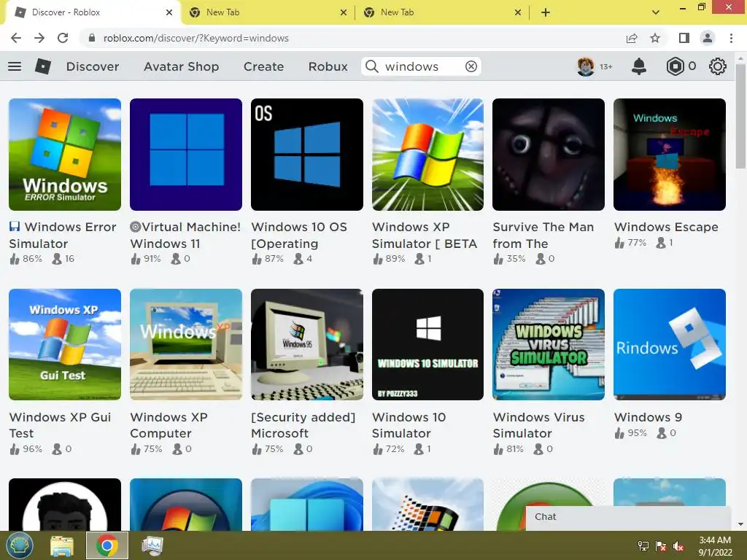
Task: Click the Windows XP Gui Test thumbnail
Action: pyautogui.click(x=65, y=344)
